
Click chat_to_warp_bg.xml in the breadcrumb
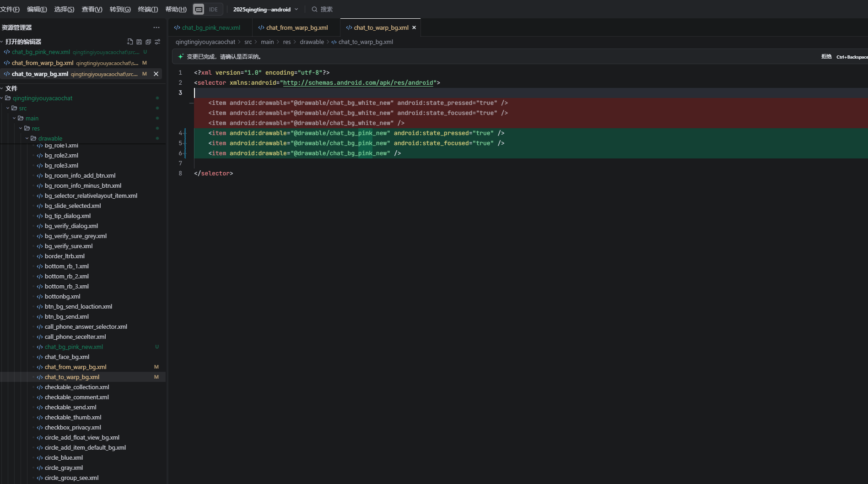tap(366, 42)
